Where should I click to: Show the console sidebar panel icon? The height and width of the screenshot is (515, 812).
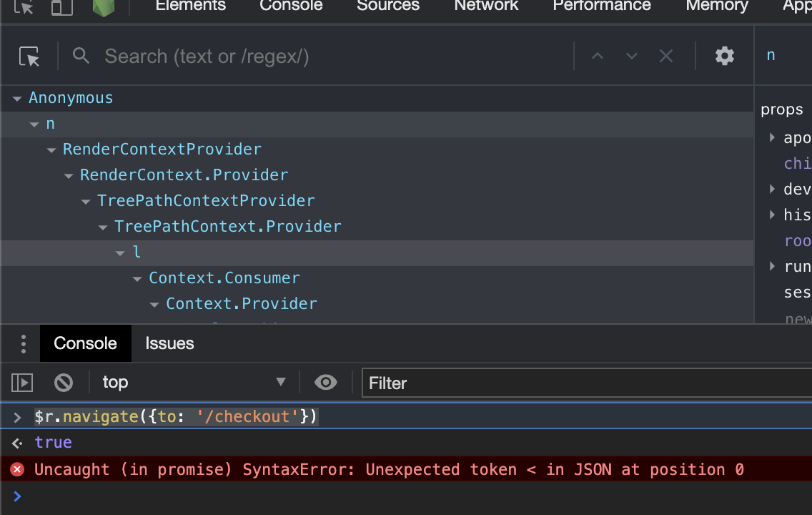coord(22,383)
